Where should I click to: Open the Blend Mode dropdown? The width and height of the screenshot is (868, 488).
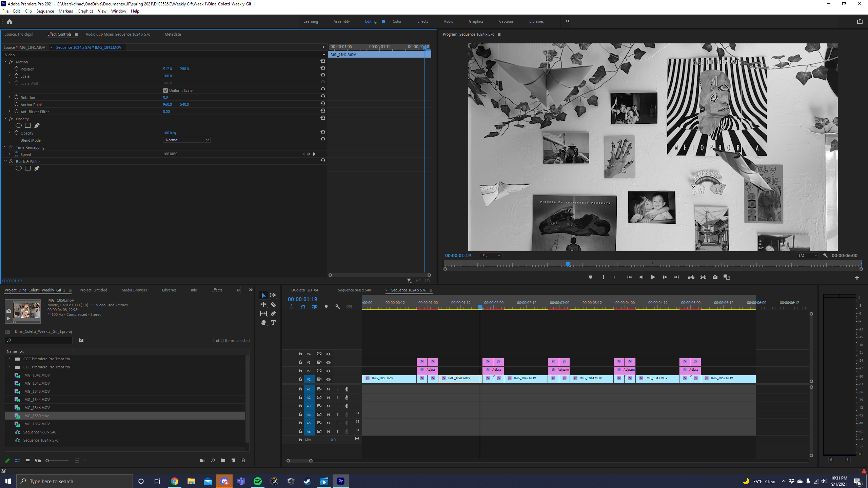pos(186,140)
